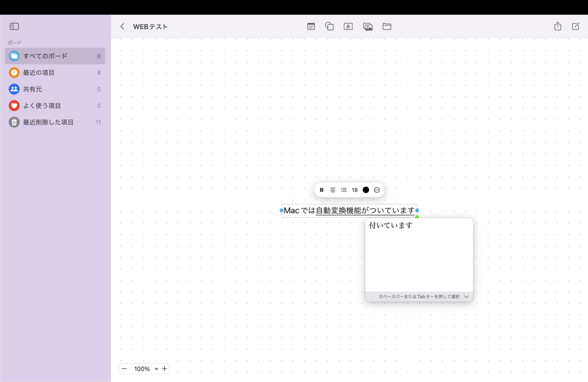Change font size value 18
Viewport: 588px width, 382px height.
(355, 190)
